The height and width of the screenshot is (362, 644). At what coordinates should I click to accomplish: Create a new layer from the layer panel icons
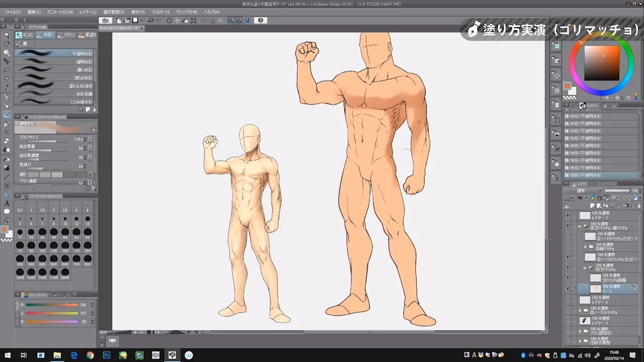click(x=592, y=206)
